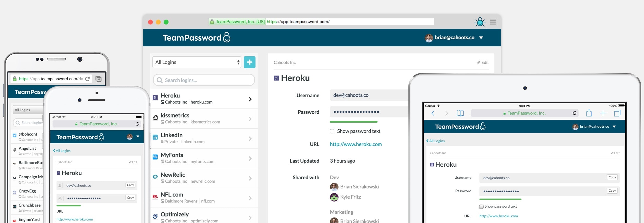Select the Optimizely login row title
This screenshot has width=644, height=223.
(x=174, y=214)
